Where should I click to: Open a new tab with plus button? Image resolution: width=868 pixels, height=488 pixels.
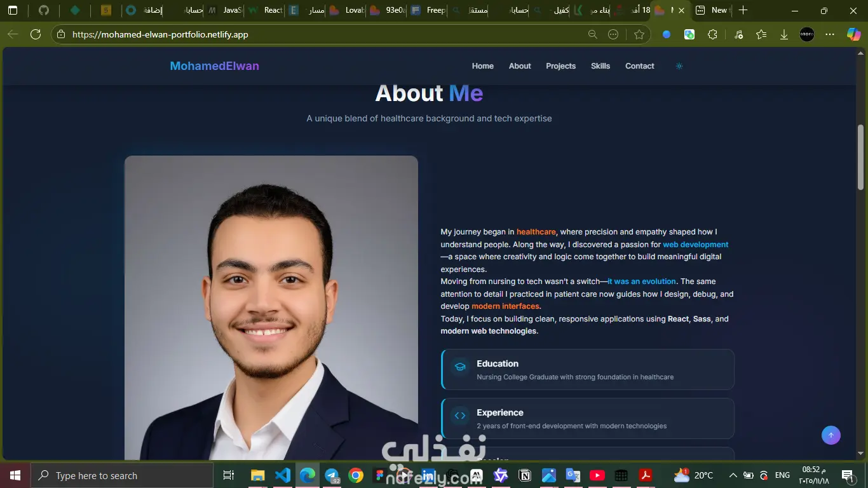(x=743, y=10)
